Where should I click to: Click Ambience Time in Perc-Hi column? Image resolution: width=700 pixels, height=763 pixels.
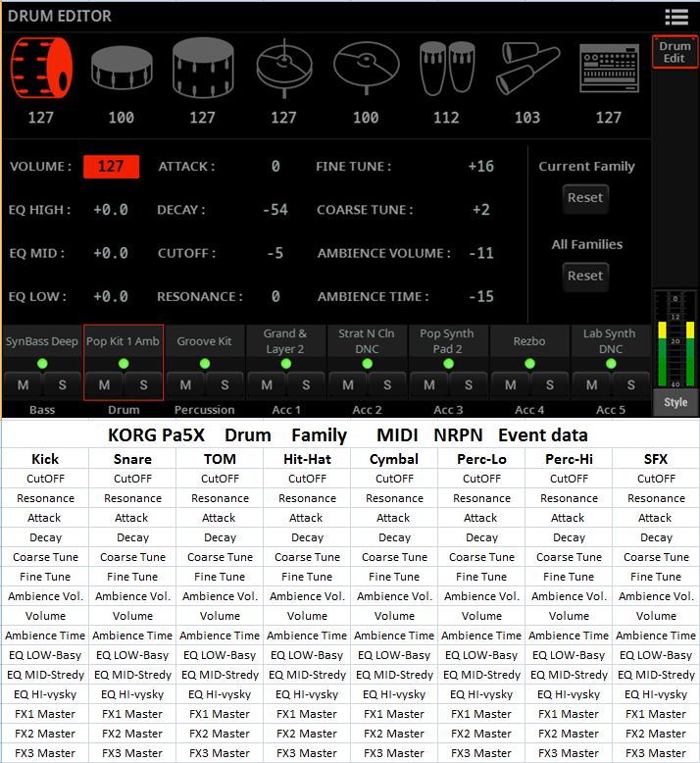click(569, 636)
